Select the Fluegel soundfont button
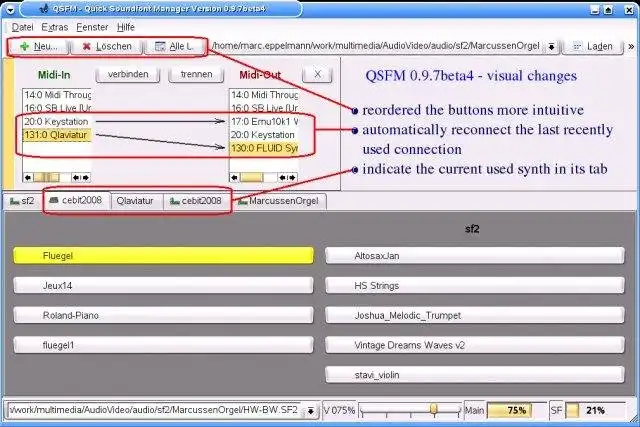Image resolution: width=640 pixels, height=427 pixels. point(163,256)
